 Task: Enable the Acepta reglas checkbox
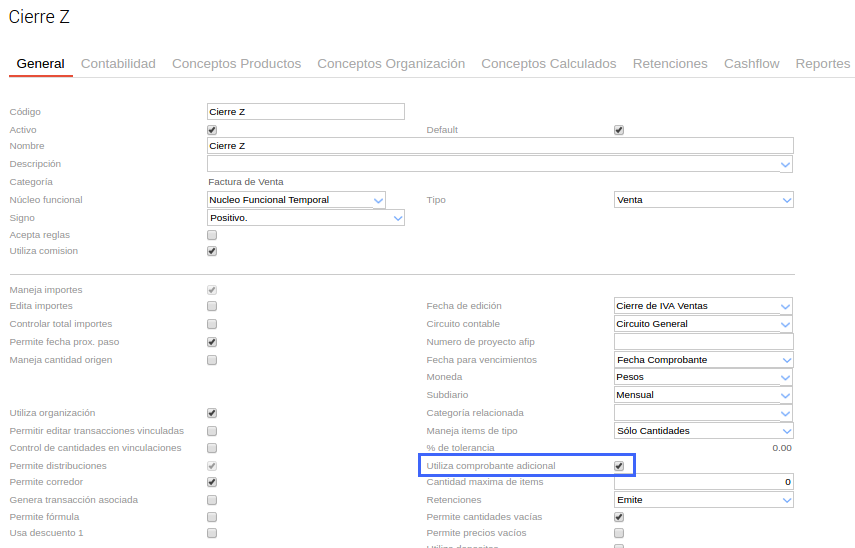(x=212, y=235)
